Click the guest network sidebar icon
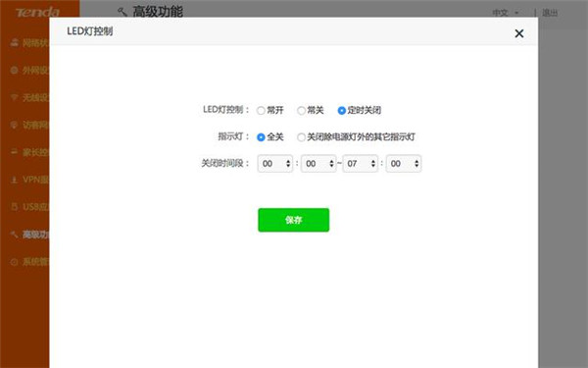 15,125
